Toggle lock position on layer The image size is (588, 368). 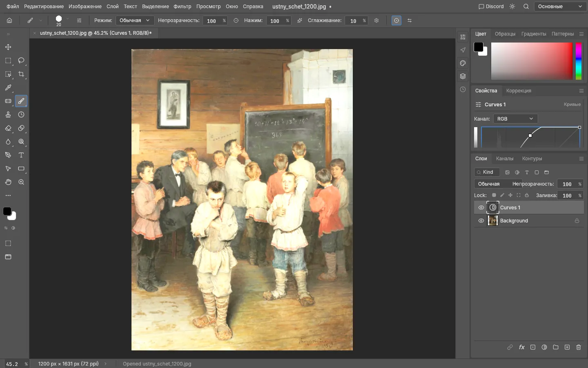[510, 195]
